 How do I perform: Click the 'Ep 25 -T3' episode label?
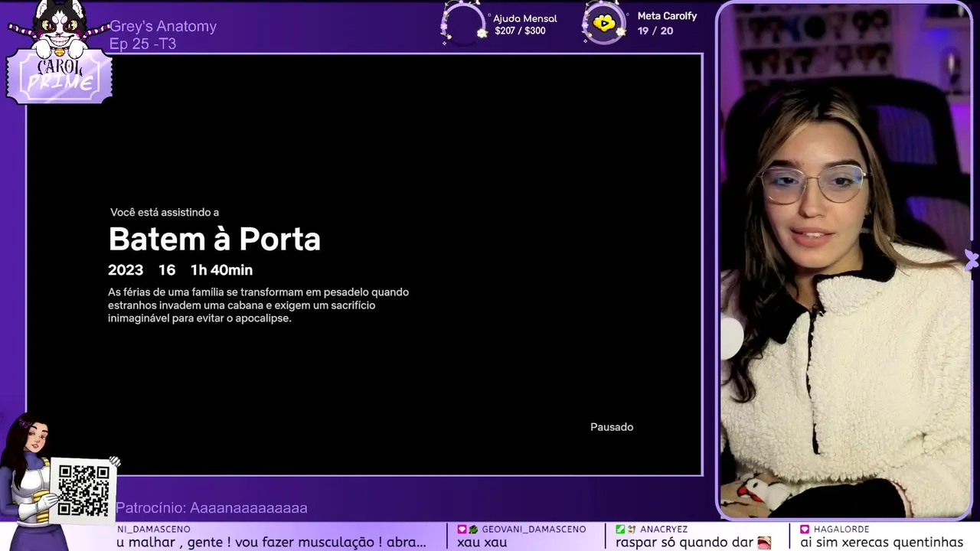142,44
